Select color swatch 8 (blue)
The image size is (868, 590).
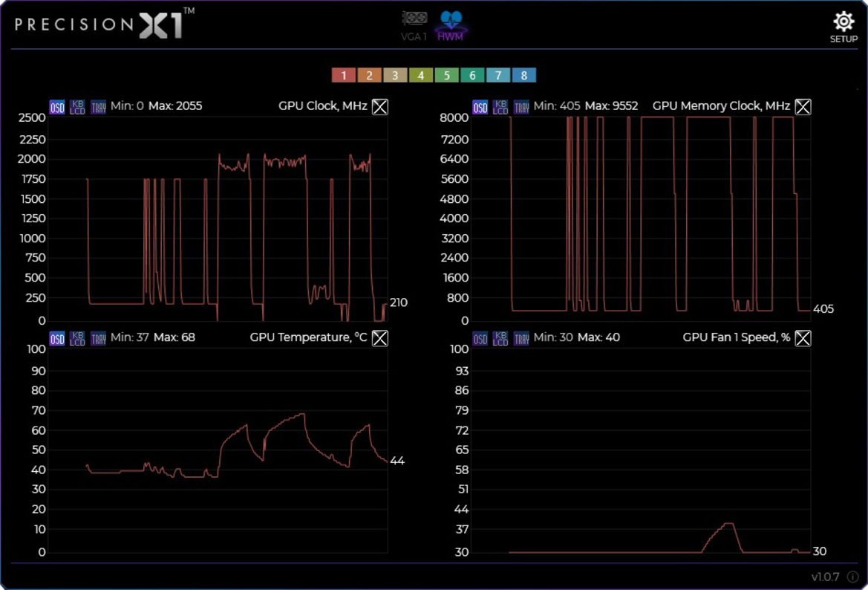click(x=523, y=75)
